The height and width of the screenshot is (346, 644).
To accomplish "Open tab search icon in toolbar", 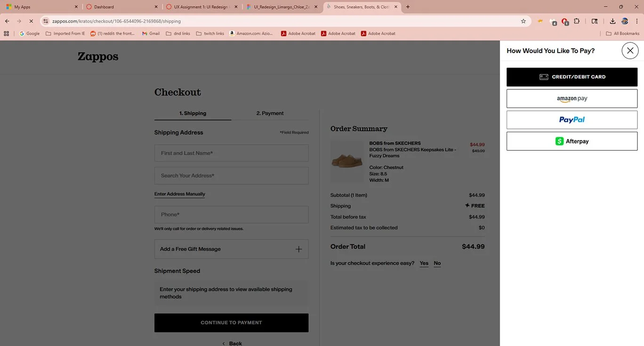I will point(595,21).
